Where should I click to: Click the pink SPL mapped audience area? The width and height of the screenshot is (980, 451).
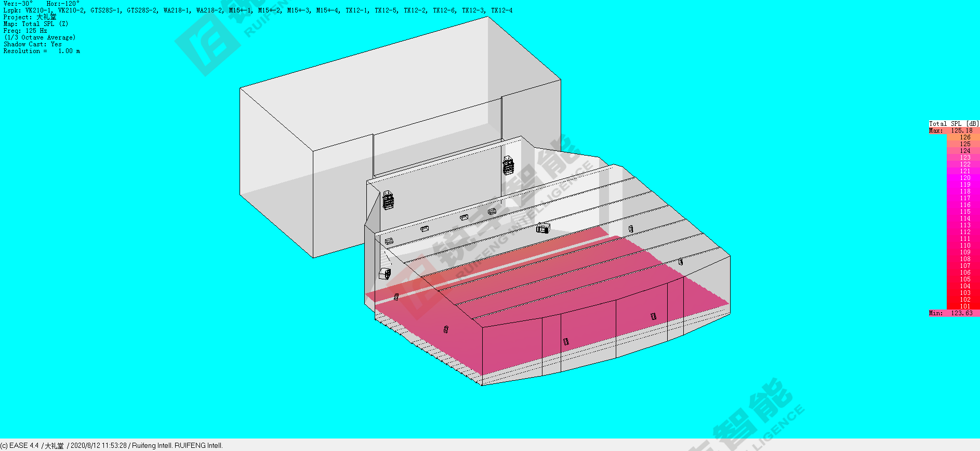(572, 291)
